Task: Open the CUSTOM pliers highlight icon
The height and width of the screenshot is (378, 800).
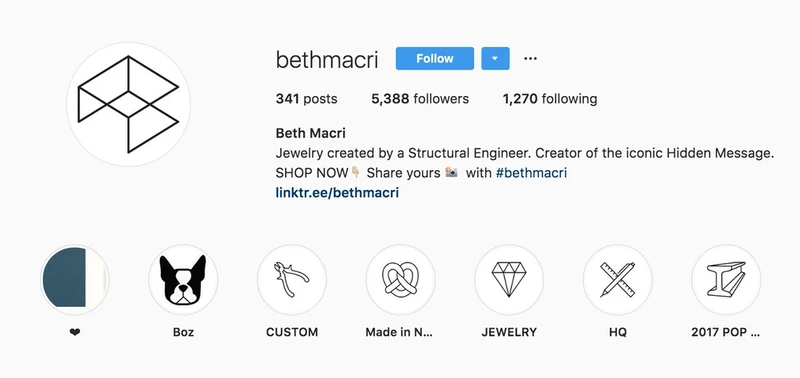Action: [x=292, y=280]
